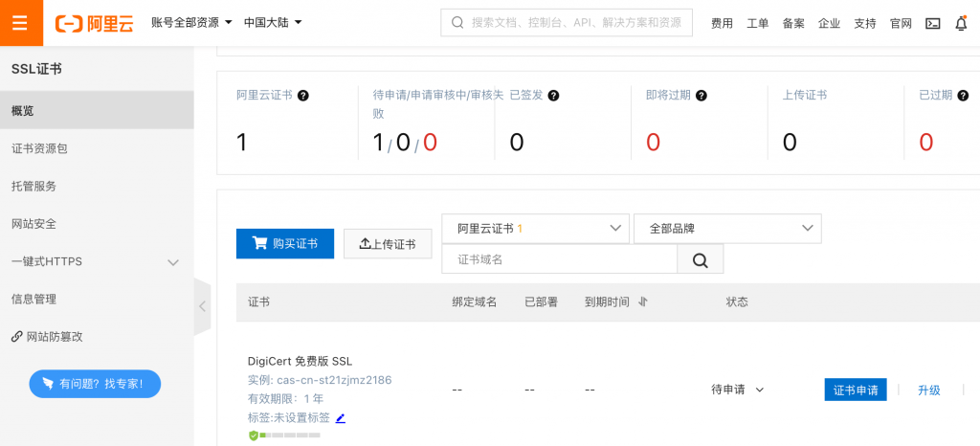Open 费用 in top navigation
Image resolution: width=980 pixels, height=446 pixels.
(722, 24)
